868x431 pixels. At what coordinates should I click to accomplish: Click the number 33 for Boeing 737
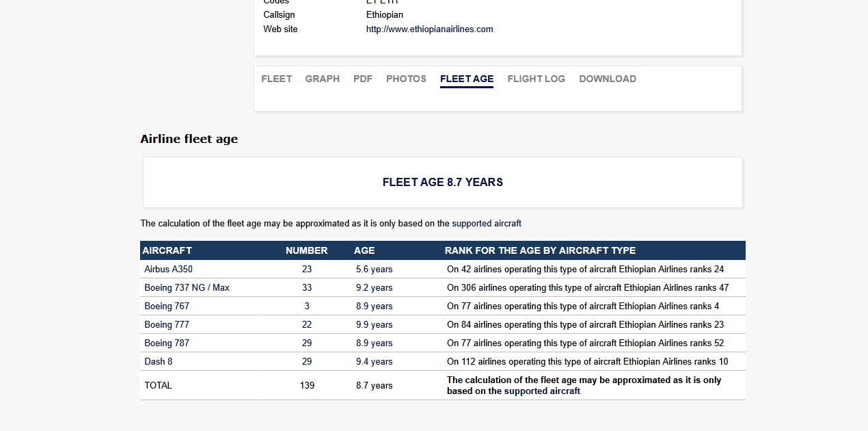click(307, 288)
